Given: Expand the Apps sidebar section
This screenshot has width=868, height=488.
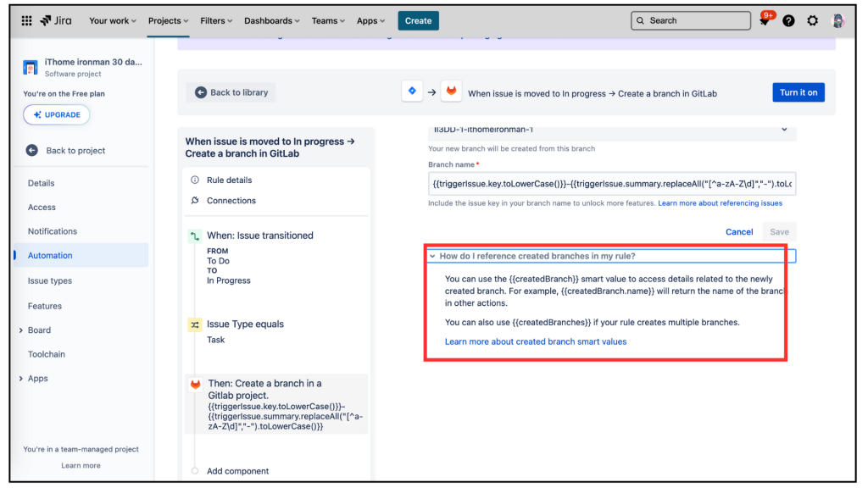Looking at the screenshot, I should [21, 379].
